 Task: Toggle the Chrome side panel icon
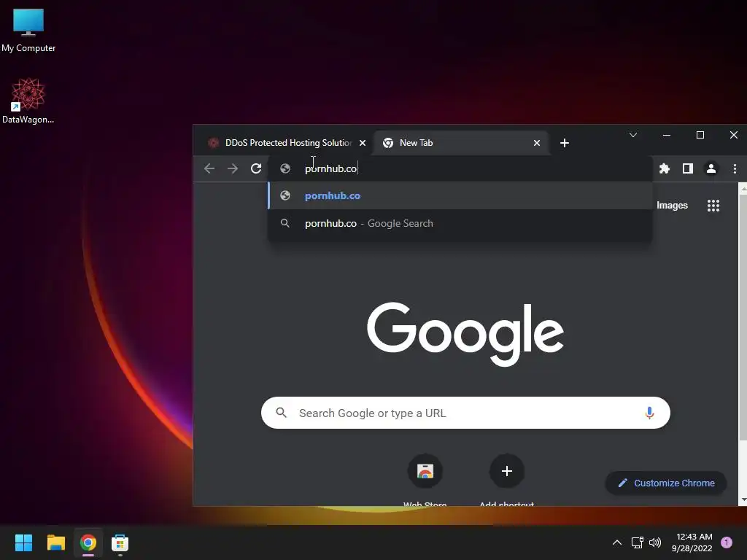(x=687, y=168)
